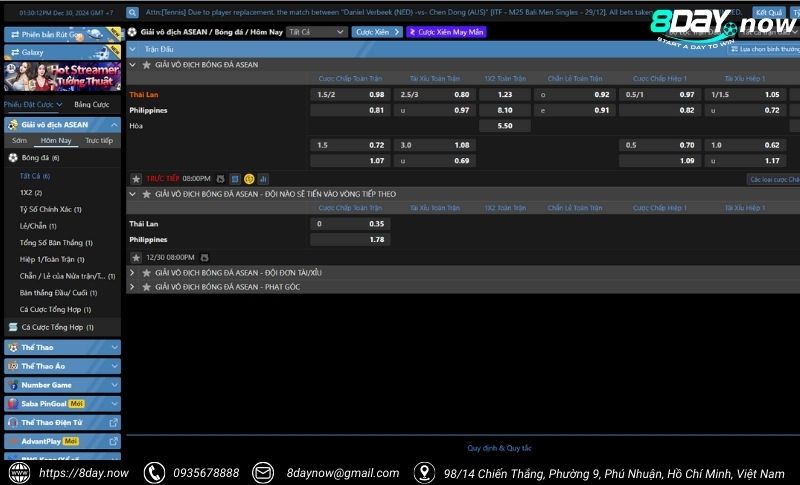The height and width of the screenshot is (485, 800).
Task: Click the jersey icon next to 12/30 08:00PM
Action: (205, 257)
